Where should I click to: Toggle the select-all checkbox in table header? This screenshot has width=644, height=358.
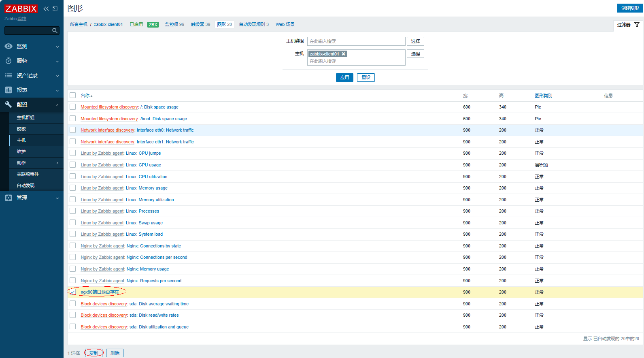click(x=73, y=95)
